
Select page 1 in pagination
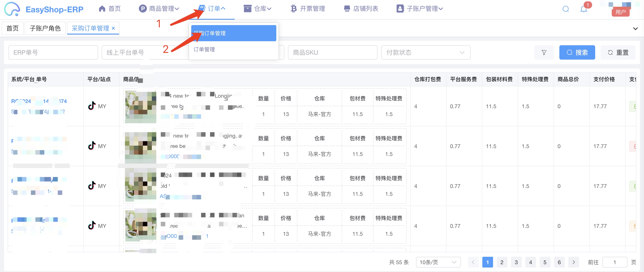(487, 262)
